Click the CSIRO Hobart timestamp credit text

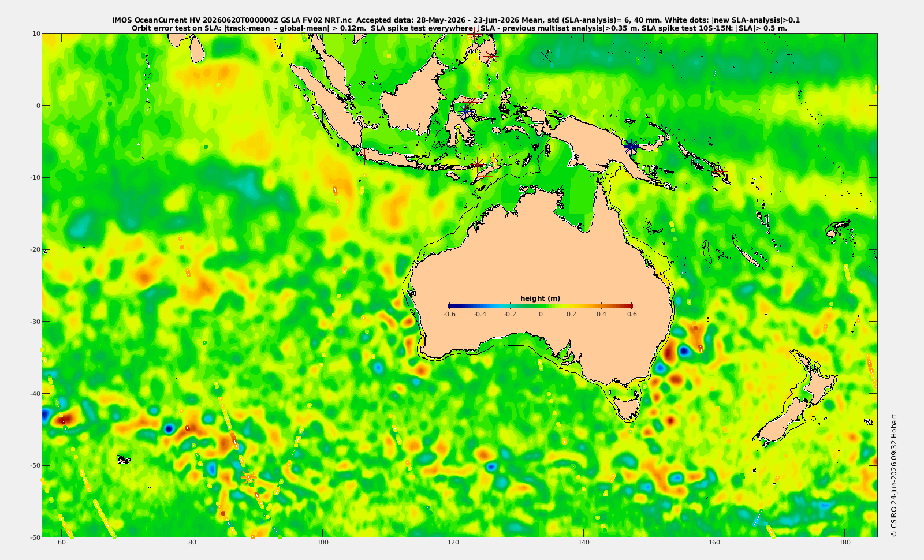[894, 476]
